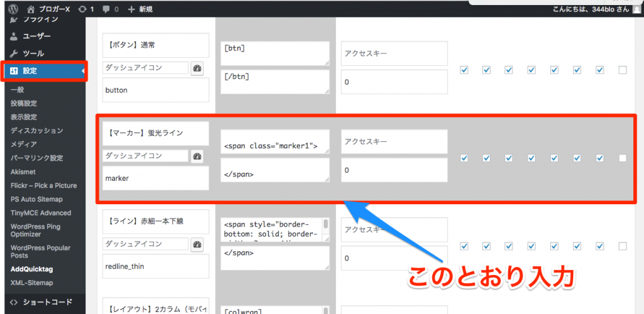Toggle last unchecked checkbox in redline_thin row
The image size is (644, 314).
pyautogui.click(x=623, y=246)
